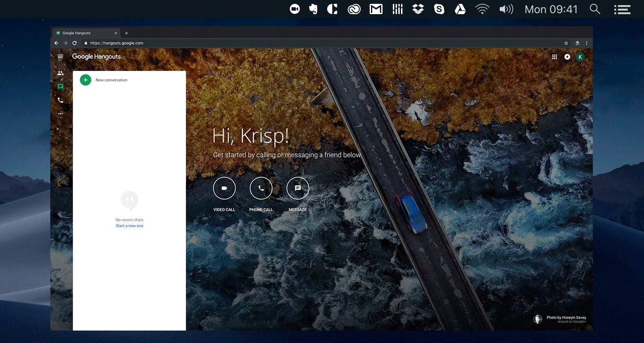The width and height of the screenshot is (644, 343).
Task: Open the Chrome three-dot menu
Action: (x=586, y=43)
